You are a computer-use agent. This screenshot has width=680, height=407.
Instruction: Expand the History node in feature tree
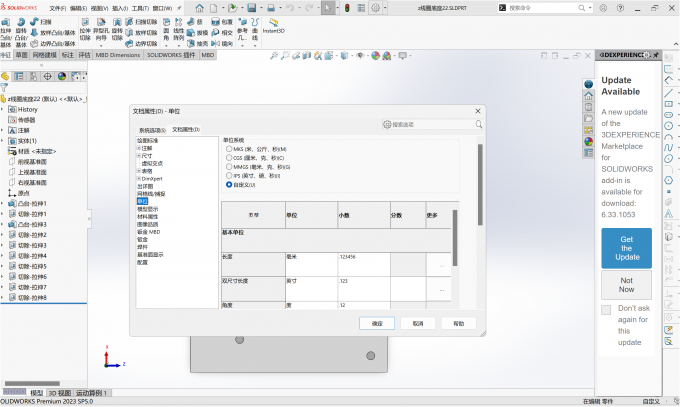coord(3,109)
